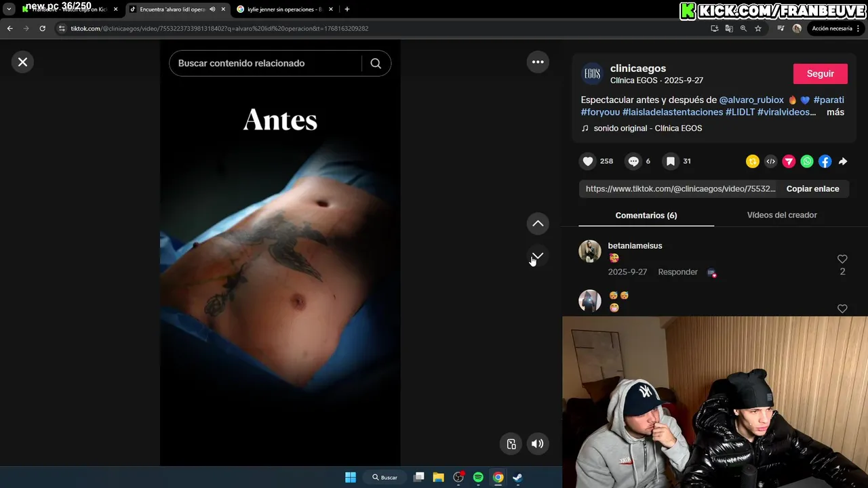Click the site info icon in address bar
This screenshot has height=488, width=868.
point(62,28)
